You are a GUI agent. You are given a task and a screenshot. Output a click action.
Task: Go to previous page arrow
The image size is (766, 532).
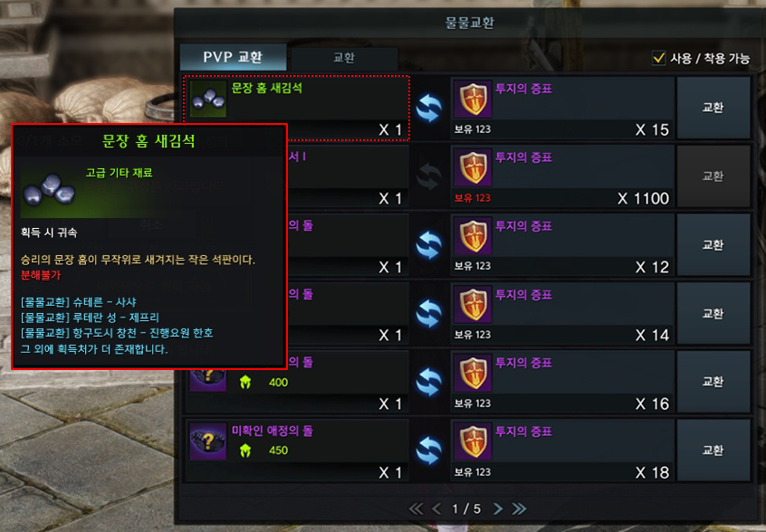tap(436, 509)
